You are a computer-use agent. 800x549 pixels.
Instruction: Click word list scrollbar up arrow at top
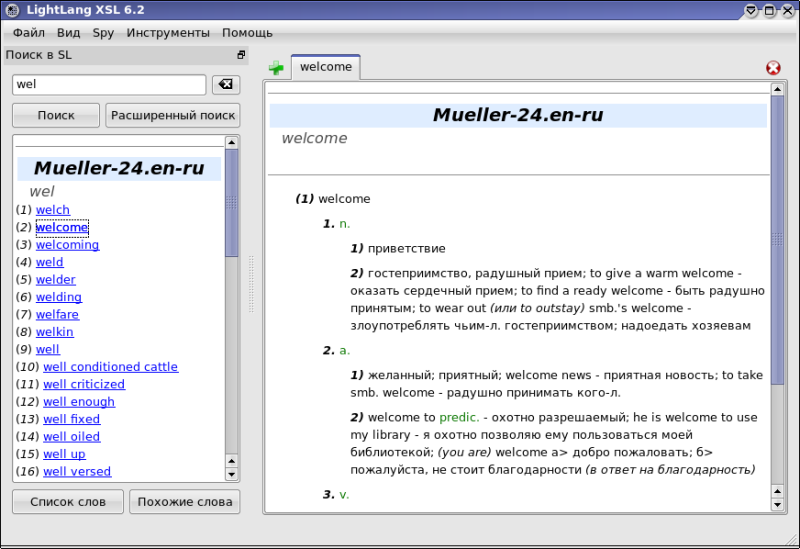[x=232, y=142]
